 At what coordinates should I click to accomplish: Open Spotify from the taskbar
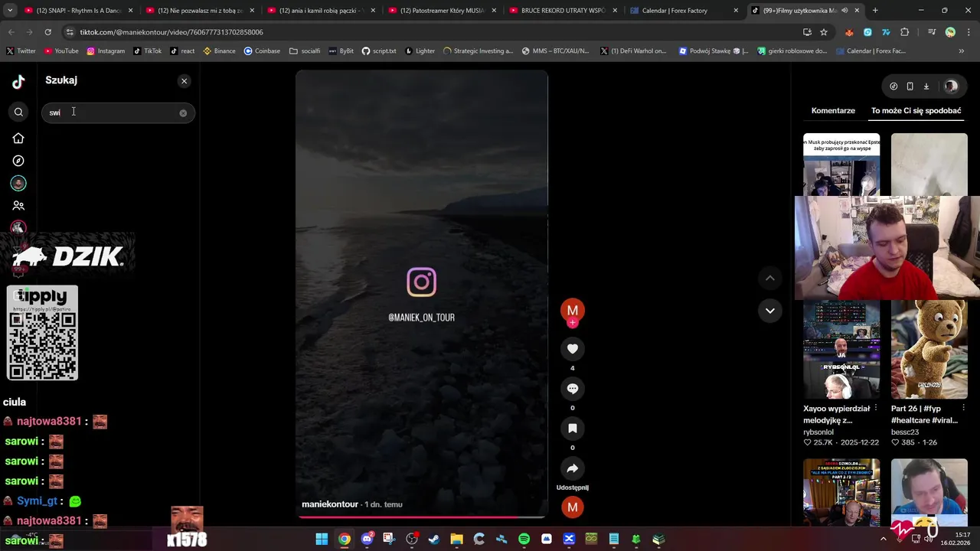pos(524,540)
